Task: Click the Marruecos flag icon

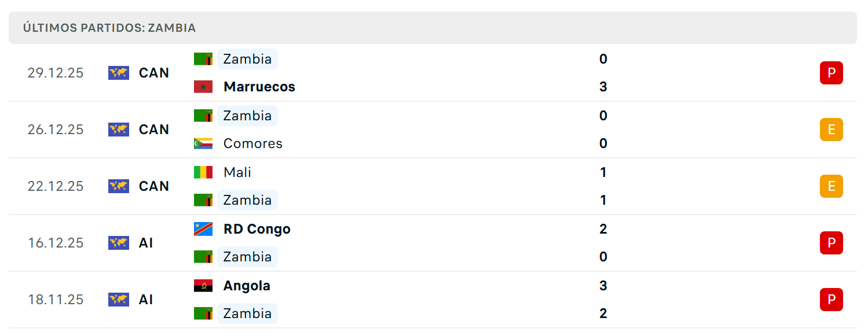Action: coord(203,87)
